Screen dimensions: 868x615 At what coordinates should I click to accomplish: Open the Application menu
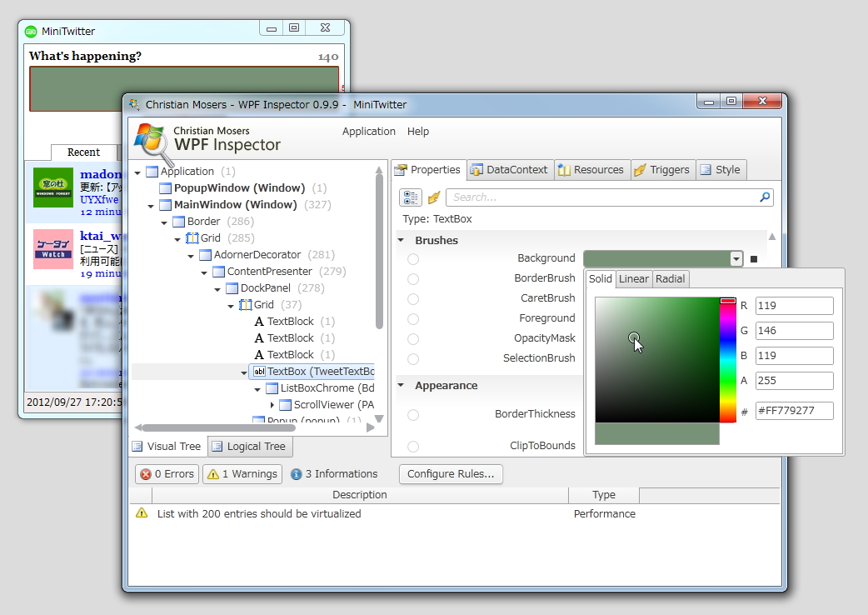point(369,131)
